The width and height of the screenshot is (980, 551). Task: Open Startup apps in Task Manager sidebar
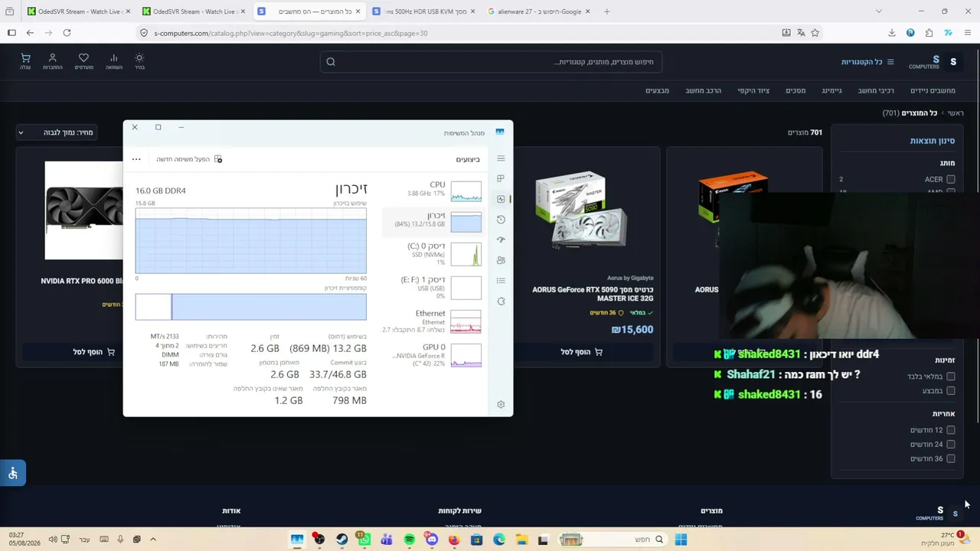tap(501, 240)
